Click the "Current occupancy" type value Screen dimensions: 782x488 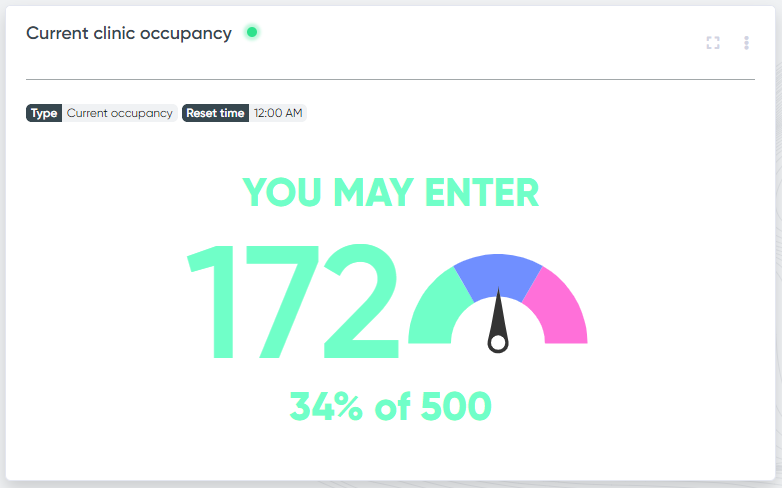click(120, 113)
